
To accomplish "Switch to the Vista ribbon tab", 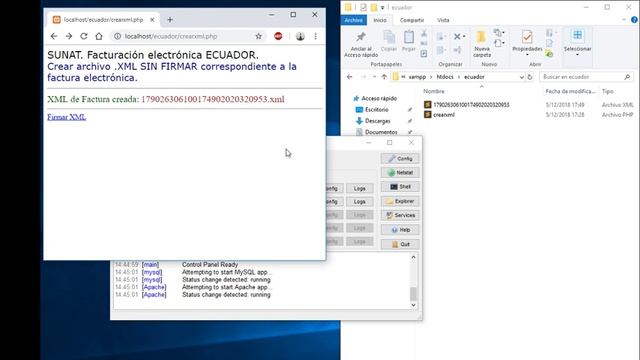I will point(443,20).
